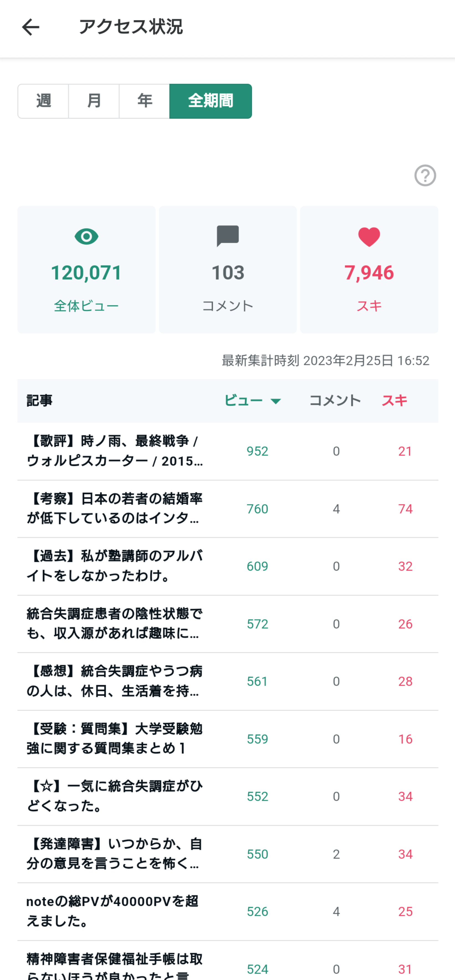Tap the comment bubble icon
The height and width of the screenshot is (980, 455).
tap(228, 236)
